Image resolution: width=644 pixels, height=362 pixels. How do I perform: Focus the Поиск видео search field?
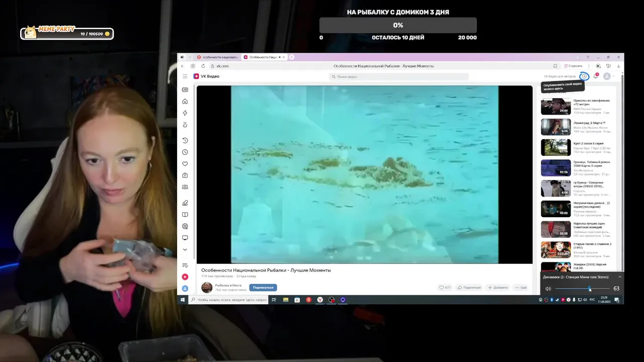pyautogui.click(x=399, y=76)
